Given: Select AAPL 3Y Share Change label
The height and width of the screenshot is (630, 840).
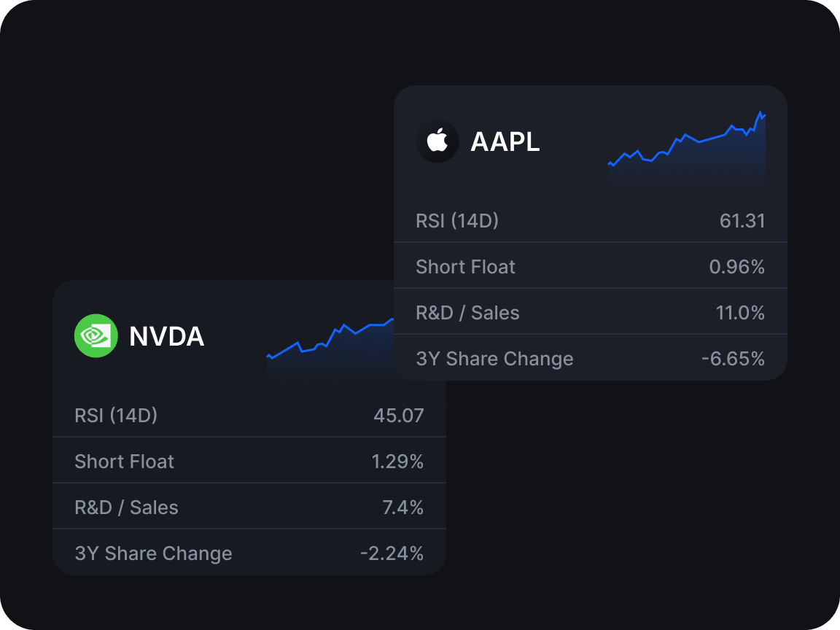Looking at the screenshot, I should click(x=494, y=359).
